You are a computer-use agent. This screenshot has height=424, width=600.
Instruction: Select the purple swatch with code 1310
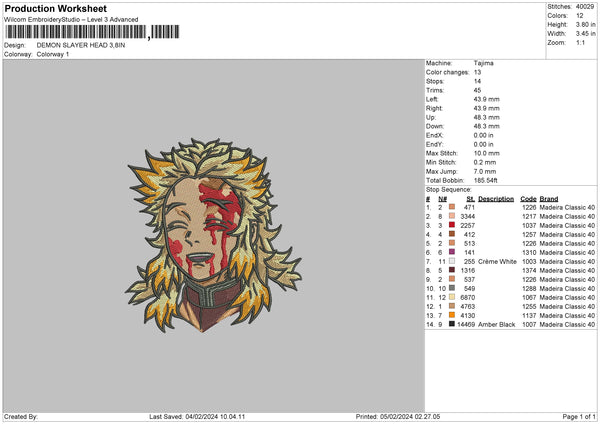coord(452,252)
